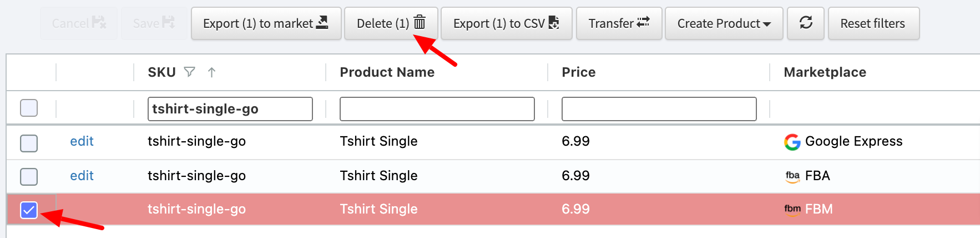
Task: Click the Price filter input field
Action: click(x=659, y=109)
